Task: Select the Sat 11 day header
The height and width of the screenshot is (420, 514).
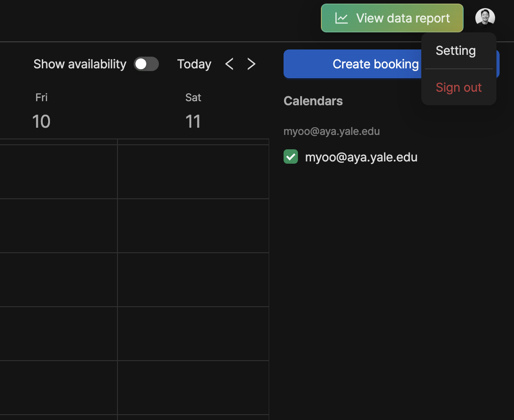Action: 193,112
